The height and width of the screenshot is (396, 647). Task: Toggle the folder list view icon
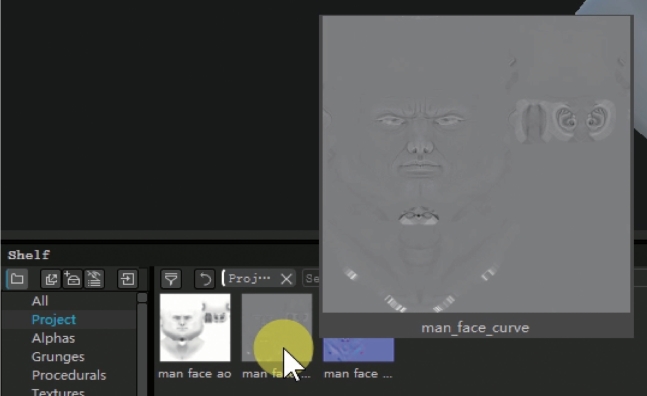[x=17, y=279]
